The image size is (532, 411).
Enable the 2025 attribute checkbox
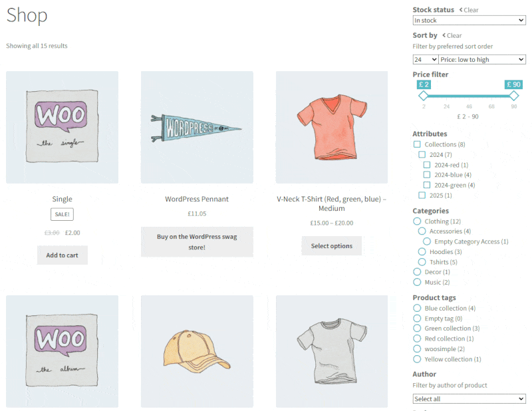pos(422,196)
